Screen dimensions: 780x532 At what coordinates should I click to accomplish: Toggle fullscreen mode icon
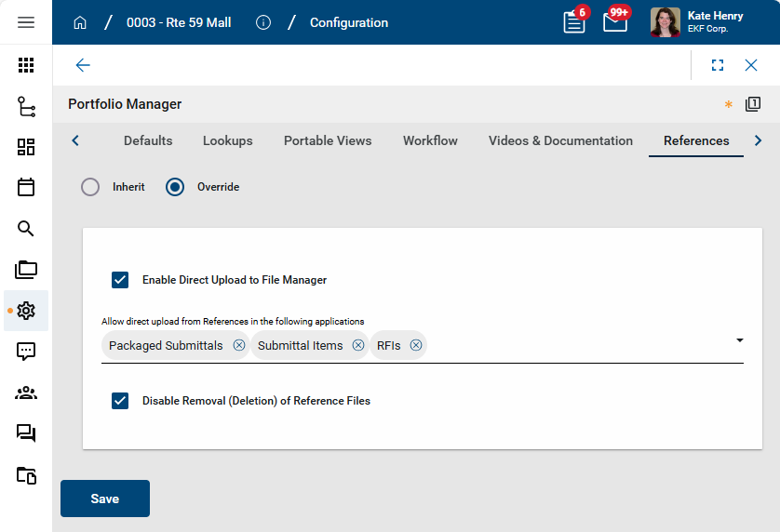click(718, 65)
